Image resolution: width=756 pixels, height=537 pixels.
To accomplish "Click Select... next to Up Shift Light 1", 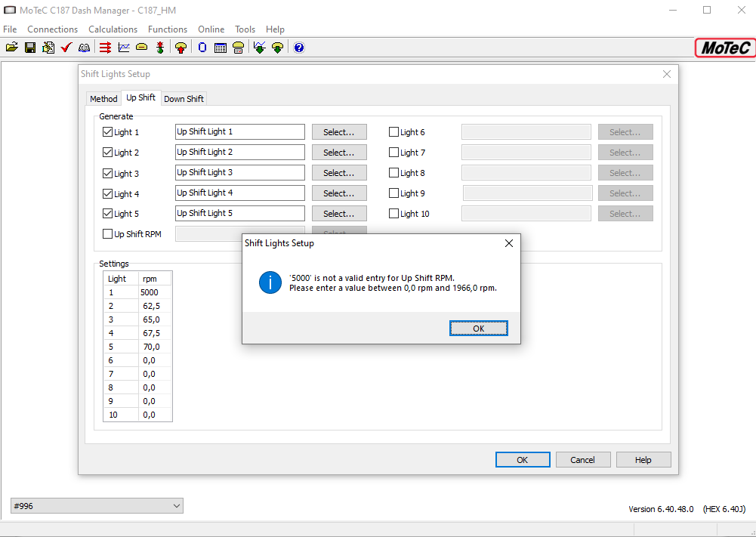I will tap(339, 132).
